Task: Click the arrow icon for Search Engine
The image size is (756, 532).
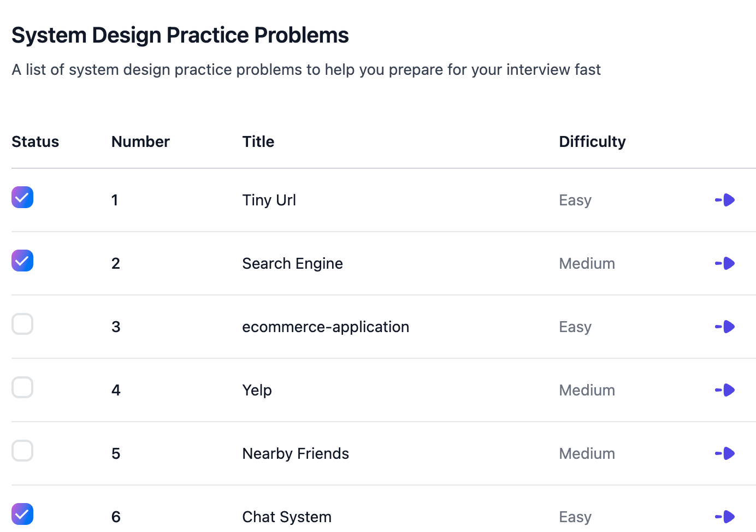Action: tap(725, 263)
